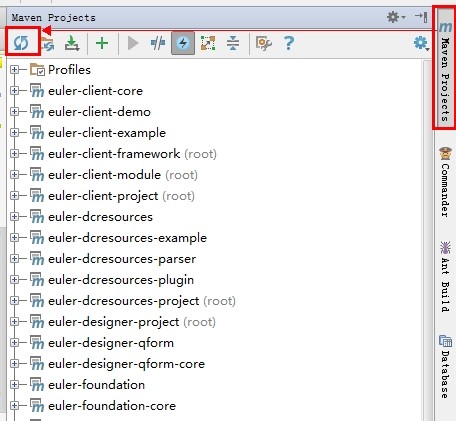Expand the euler-dcresources-plugin node
Image resolution: width=456 pixels, height=421 pixels.
(14, 280)
